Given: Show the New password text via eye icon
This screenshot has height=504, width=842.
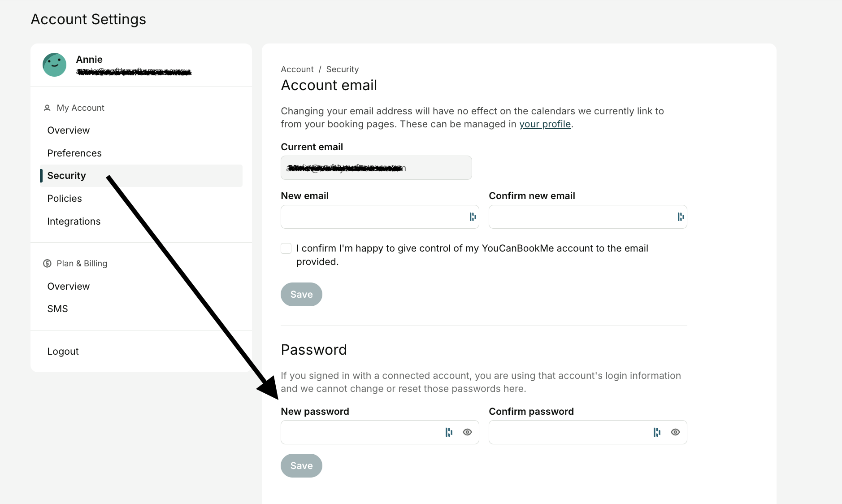Looking at the screenshot, I should 467,432.
